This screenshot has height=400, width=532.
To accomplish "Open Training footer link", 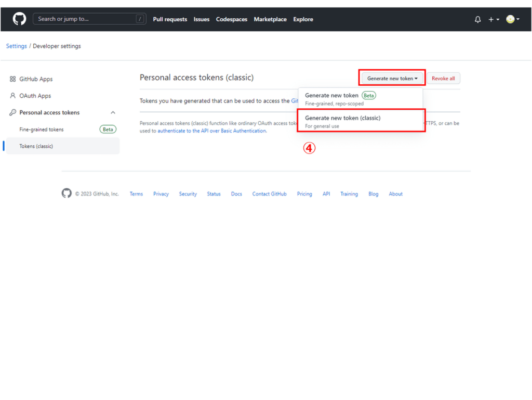I will tap(349, 194).
